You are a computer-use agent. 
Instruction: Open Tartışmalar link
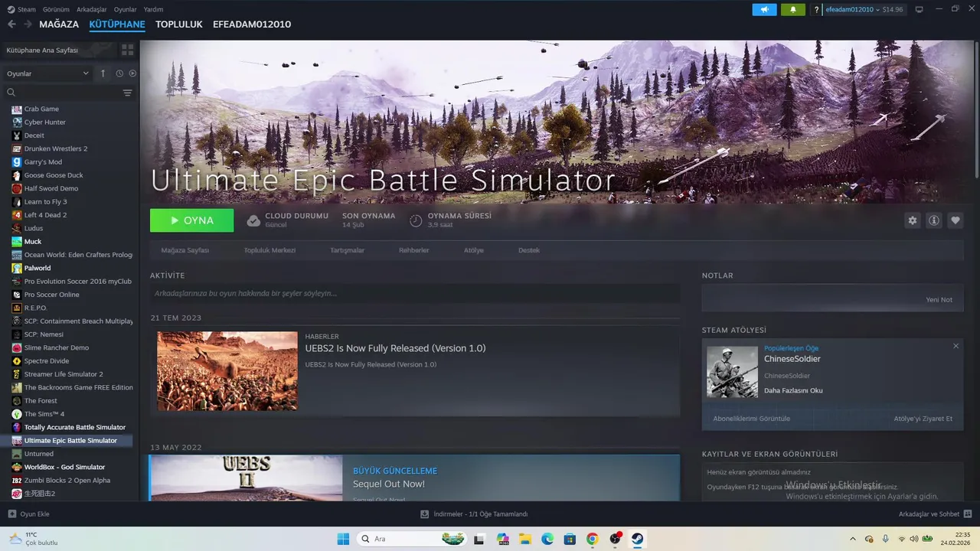tap(347, 250)
